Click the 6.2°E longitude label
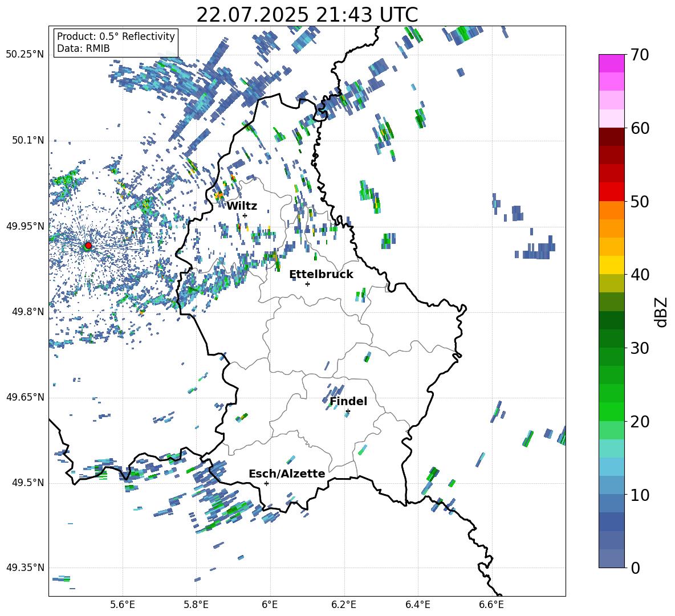 [344, 605]
